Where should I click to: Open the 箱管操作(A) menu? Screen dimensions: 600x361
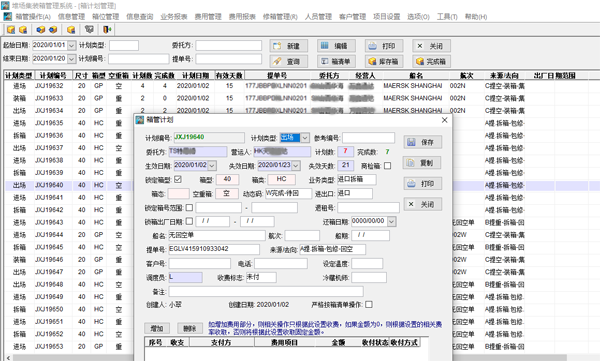33,16
